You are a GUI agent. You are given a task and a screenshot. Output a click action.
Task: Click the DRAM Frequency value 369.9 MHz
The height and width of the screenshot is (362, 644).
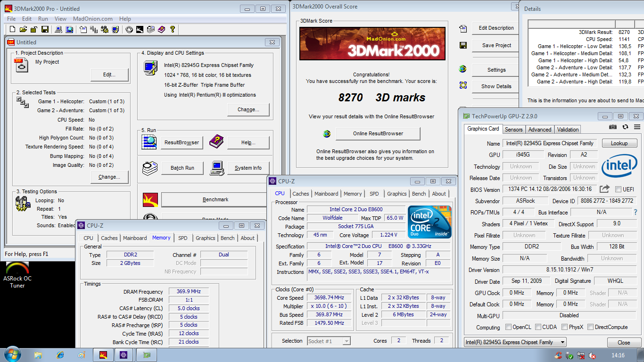[189, 292]
